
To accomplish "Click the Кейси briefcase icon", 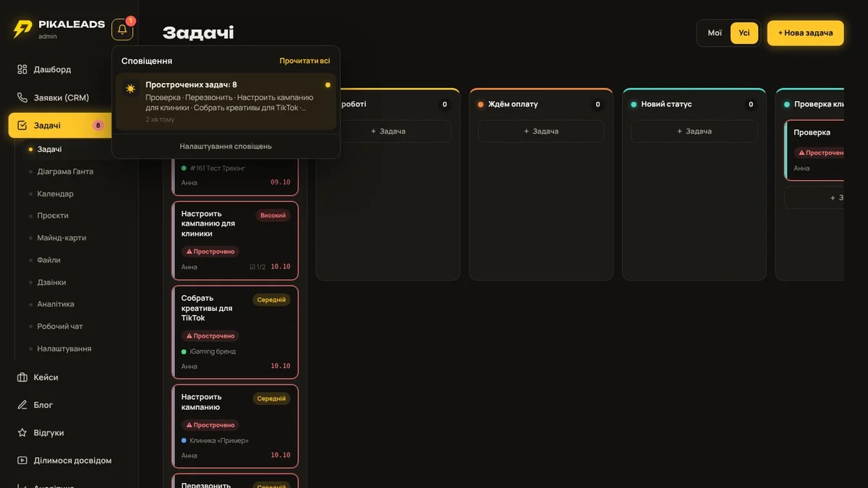I will (22, 377).
